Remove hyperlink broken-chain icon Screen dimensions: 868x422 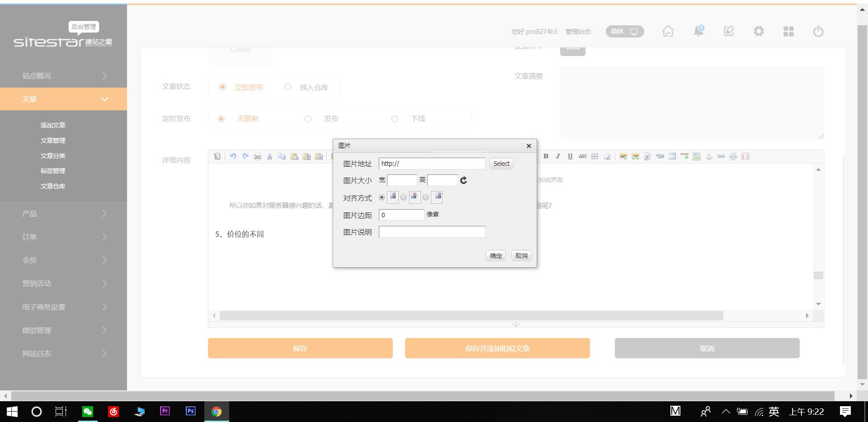click(733, 156)
